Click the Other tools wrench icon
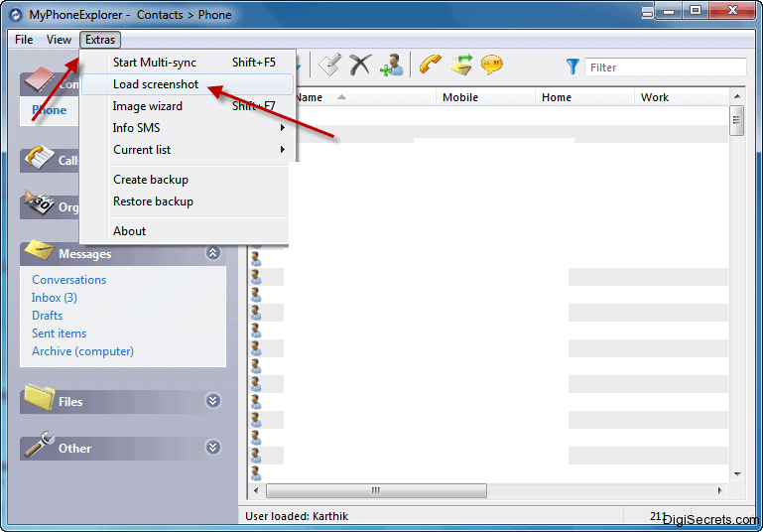 [x=40, y=444]
